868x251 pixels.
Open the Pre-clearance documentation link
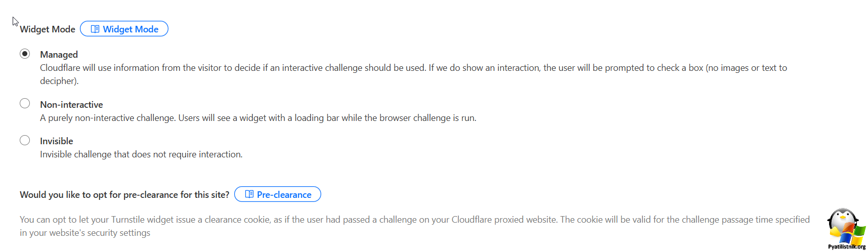click(x=278, y=194)
